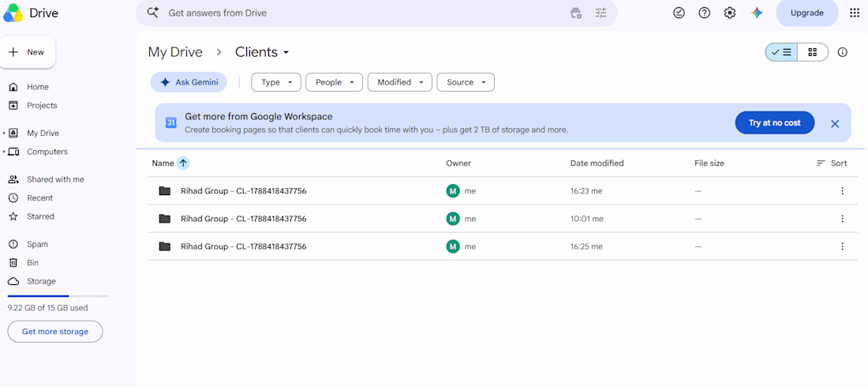Viewport: 868px width, 387px height.
Task: Click owner avatar in the 16:23 row
Action: pos(453,190)
